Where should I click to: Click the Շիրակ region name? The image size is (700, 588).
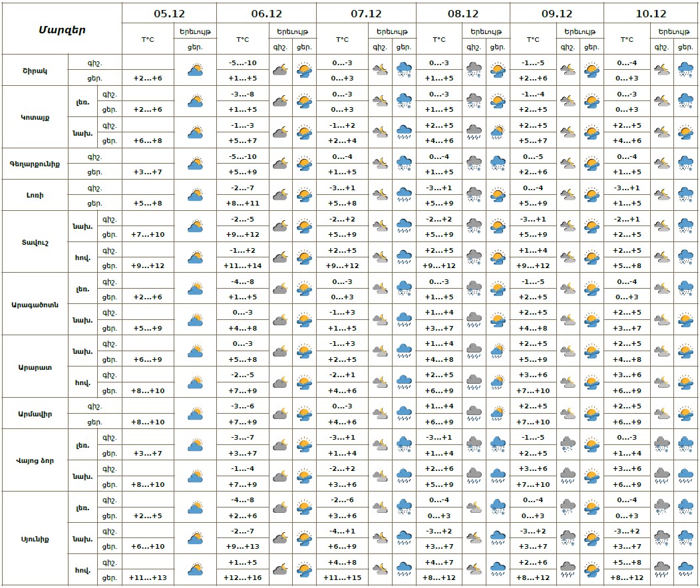coord(34,70)
